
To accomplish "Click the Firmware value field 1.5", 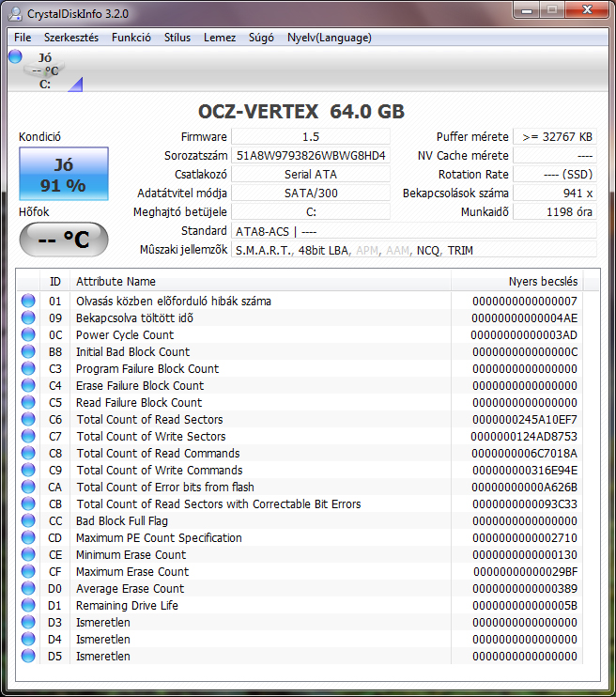I will tap(311, 137).
